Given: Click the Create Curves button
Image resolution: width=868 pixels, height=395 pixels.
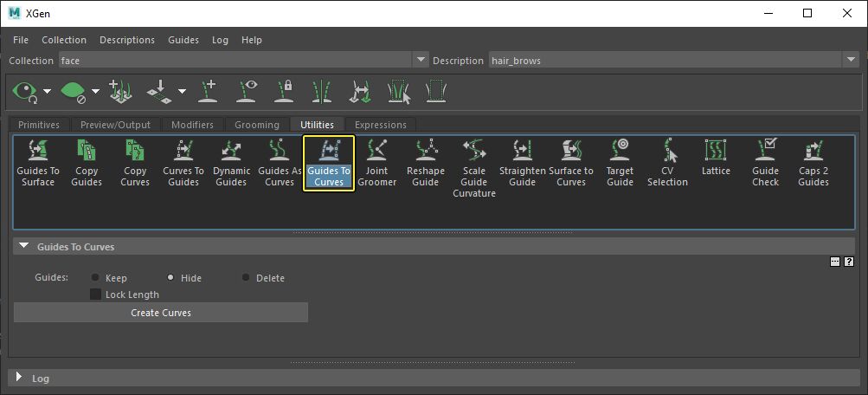Looking at the screenshot, I should click(161, 313).
